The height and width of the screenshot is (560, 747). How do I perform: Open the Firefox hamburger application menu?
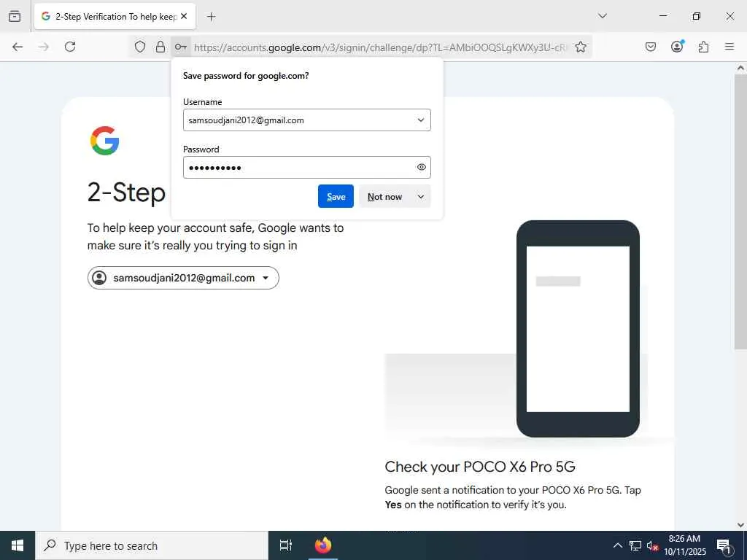(x=729, y=47)
